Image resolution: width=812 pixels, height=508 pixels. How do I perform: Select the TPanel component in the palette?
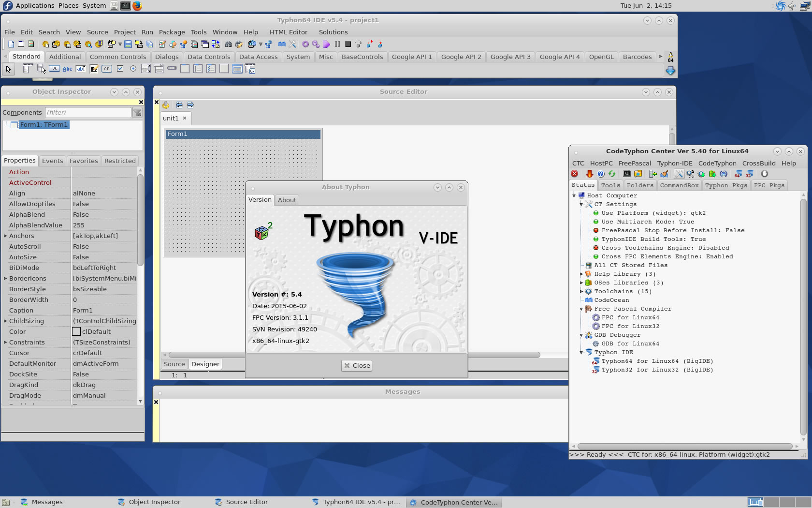pos(224,69)
